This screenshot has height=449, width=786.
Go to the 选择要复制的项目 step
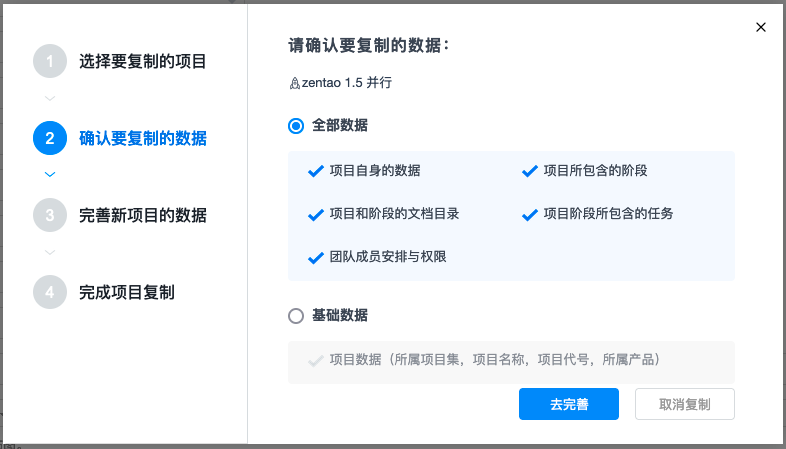[143, 61]
